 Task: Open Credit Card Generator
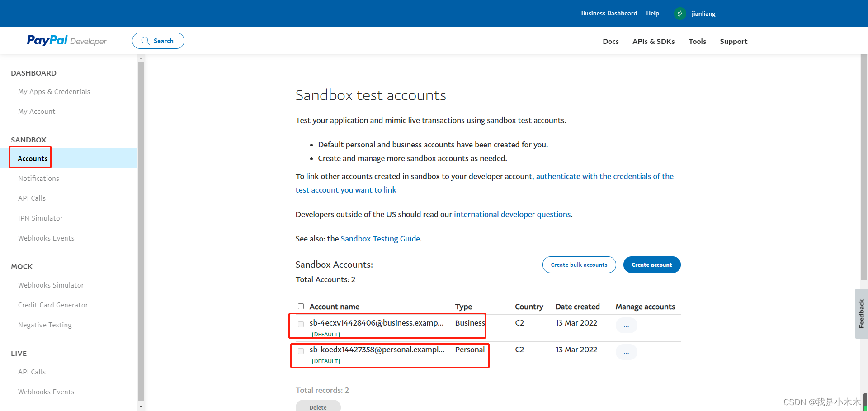click(53, 305)
